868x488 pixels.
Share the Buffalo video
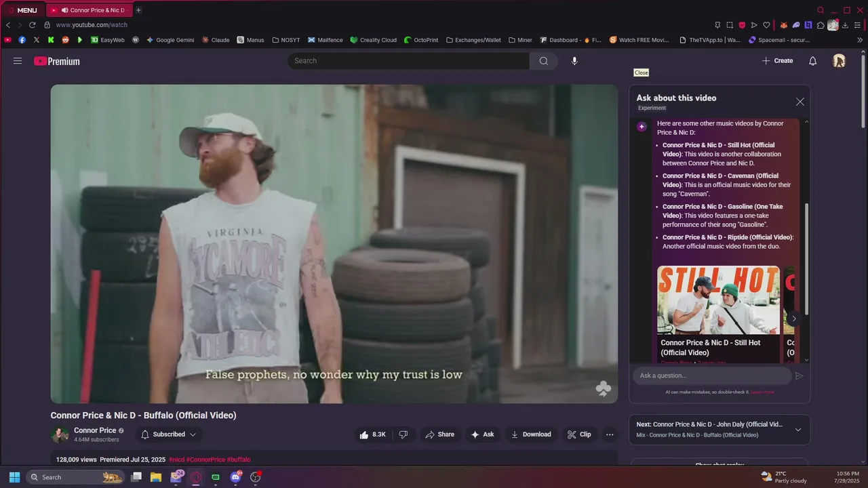click(439, 434)
